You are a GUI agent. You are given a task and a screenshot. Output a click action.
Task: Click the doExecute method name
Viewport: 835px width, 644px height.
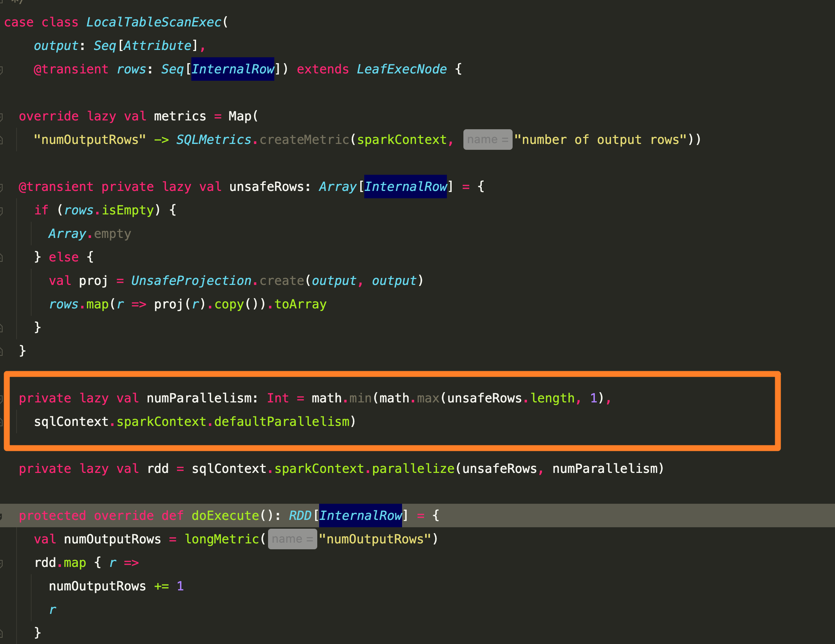point(225,516)
